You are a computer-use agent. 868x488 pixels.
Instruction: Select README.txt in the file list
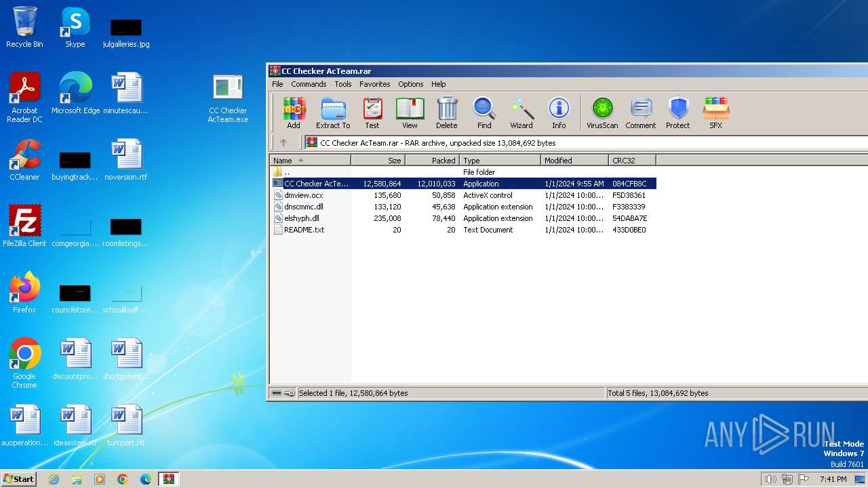point(463,230)
